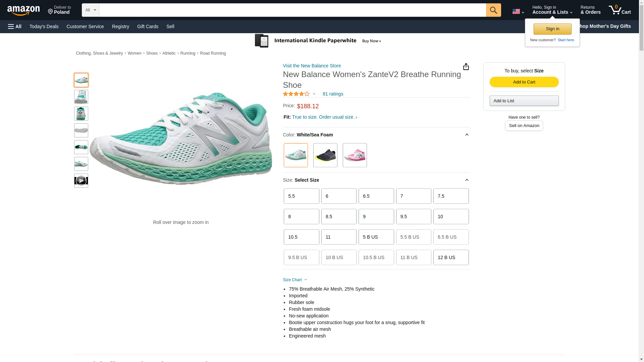The image size is (644, 362).
Task: Collapse the Color section chevron
Action: [467, 135]
